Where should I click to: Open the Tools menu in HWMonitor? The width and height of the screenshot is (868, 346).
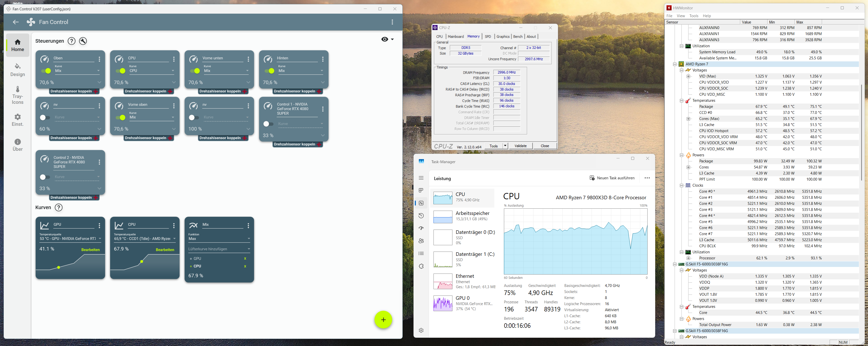pyautogui.click(x=694, y=16)
